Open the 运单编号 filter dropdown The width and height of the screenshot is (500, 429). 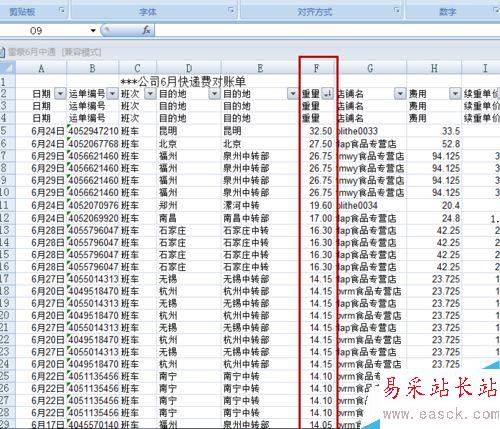point(113,94)
